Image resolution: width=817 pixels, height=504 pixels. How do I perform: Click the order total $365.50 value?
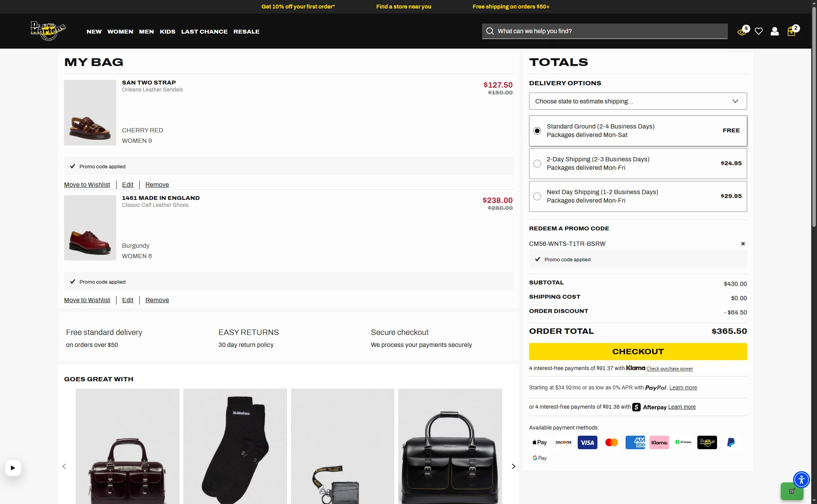pyautogui.click(x=729, y=331)
